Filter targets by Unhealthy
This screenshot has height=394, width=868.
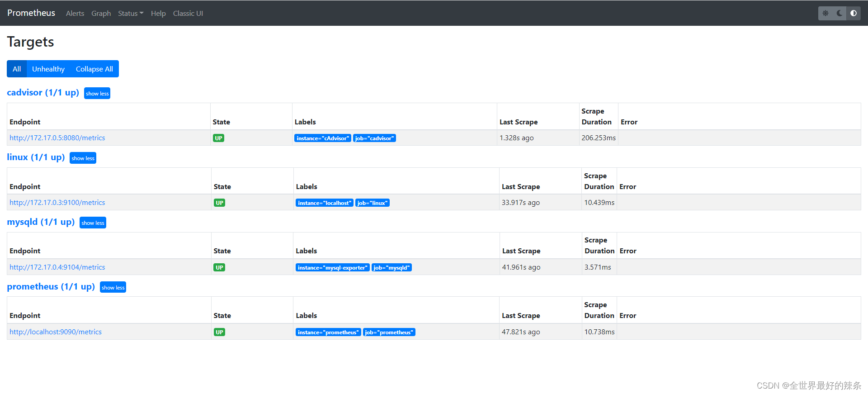coord(48,69)
